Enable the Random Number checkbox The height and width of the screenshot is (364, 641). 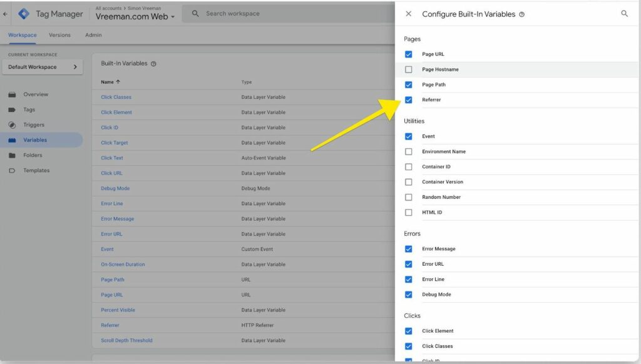coord(408,197)
